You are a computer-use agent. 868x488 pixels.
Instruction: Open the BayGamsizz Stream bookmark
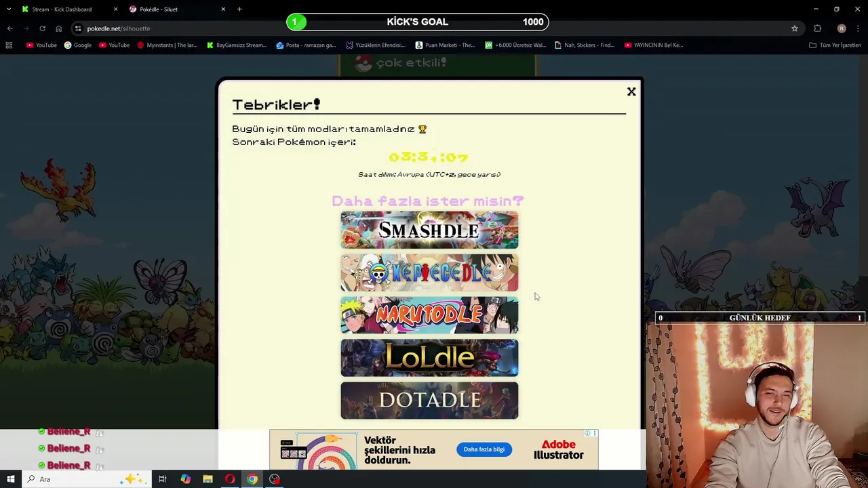pos(237,45)
